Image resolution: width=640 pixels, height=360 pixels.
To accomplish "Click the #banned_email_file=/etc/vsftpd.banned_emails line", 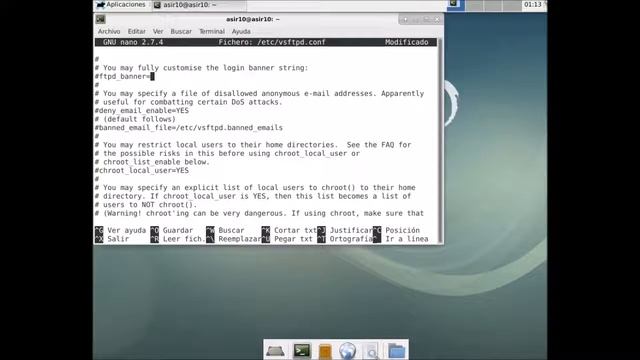I will (189, 128).
